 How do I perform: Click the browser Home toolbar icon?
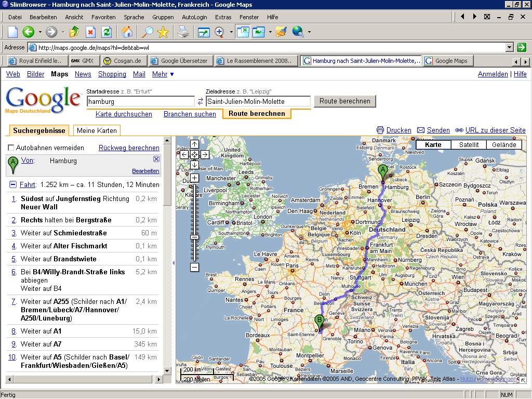tap(127, 32)
